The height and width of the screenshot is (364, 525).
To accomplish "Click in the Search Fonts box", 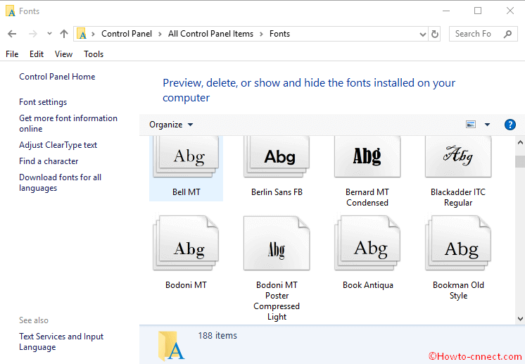I will click(x=483, y=34).
